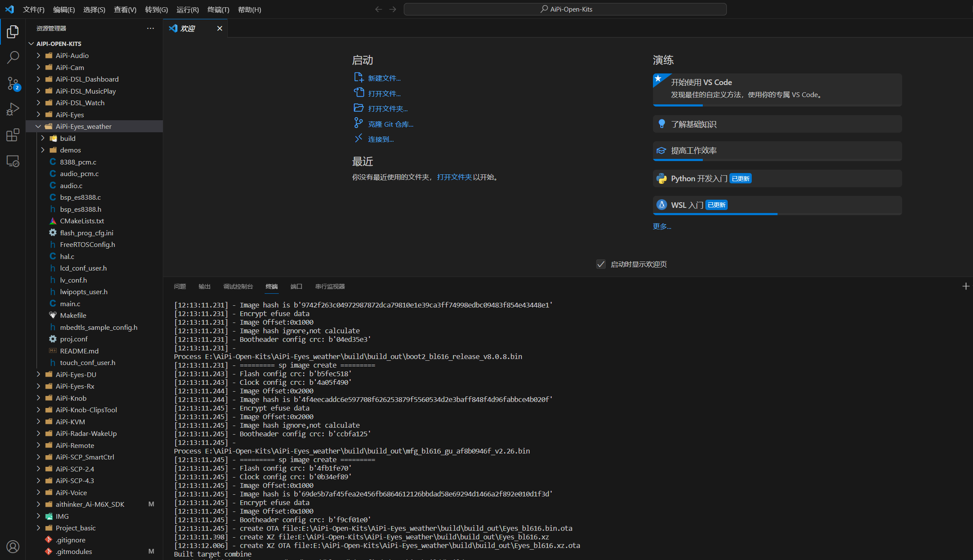Open Explorer more actions ellipsis

point(150,28)
